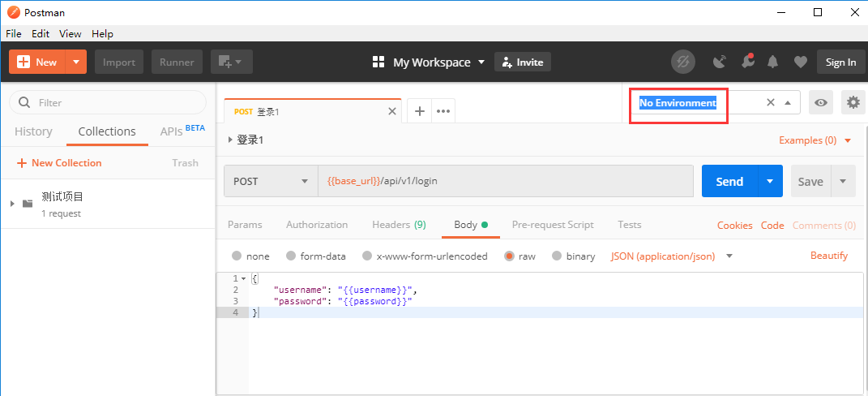Click the request URL field
The image size is (868, 396).
[506, 181]
